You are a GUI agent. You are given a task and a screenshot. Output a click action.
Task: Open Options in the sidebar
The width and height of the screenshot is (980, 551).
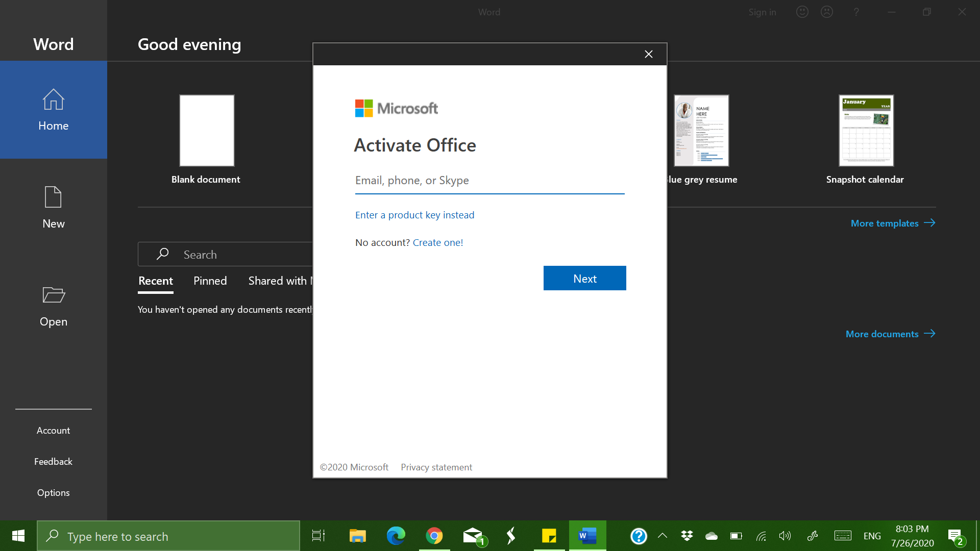(x=53, y=492)
